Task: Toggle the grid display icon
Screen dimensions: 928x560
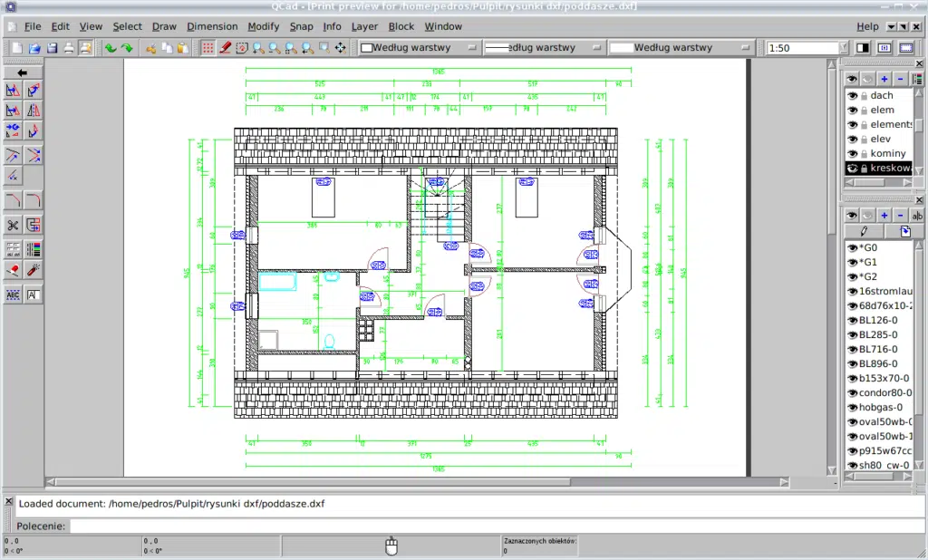Action: (208, 47)
